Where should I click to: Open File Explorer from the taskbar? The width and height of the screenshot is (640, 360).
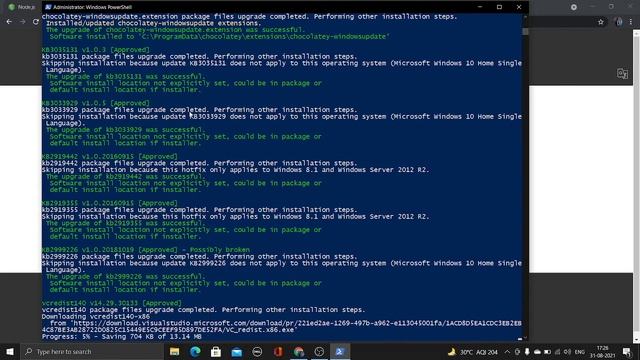[175, 351]
